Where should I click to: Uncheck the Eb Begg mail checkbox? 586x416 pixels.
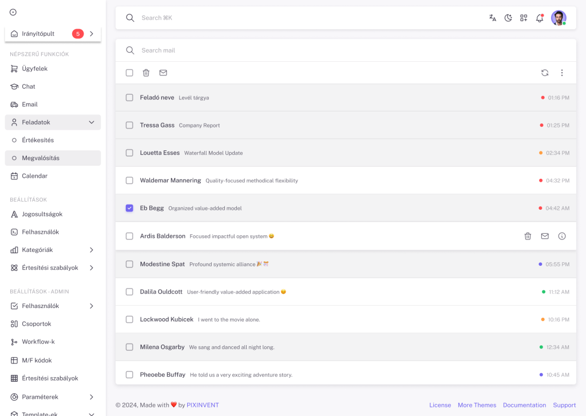point(129,208)
